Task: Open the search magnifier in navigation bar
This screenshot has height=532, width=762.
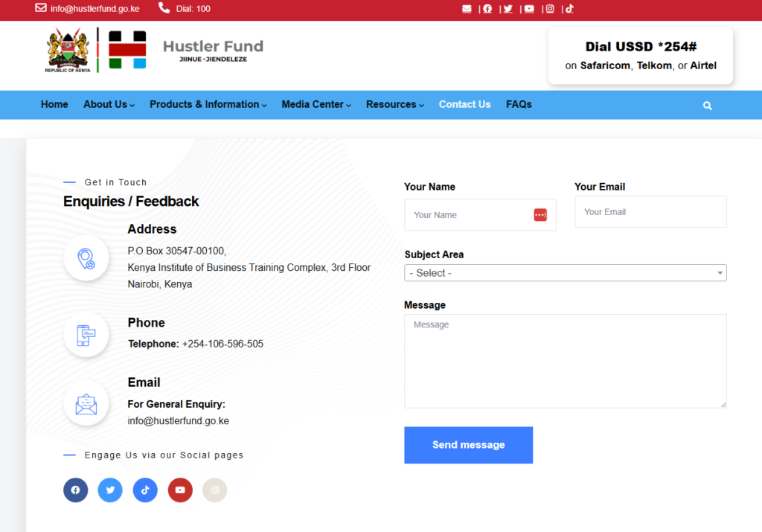Action: (707, 106)
